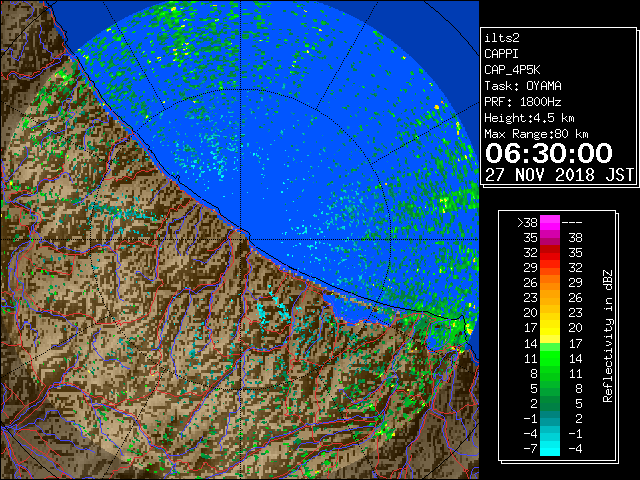Pick the bright green 11 dBZ swatch
This screenshot has height=480, width=640.
(x=550, y=358)
